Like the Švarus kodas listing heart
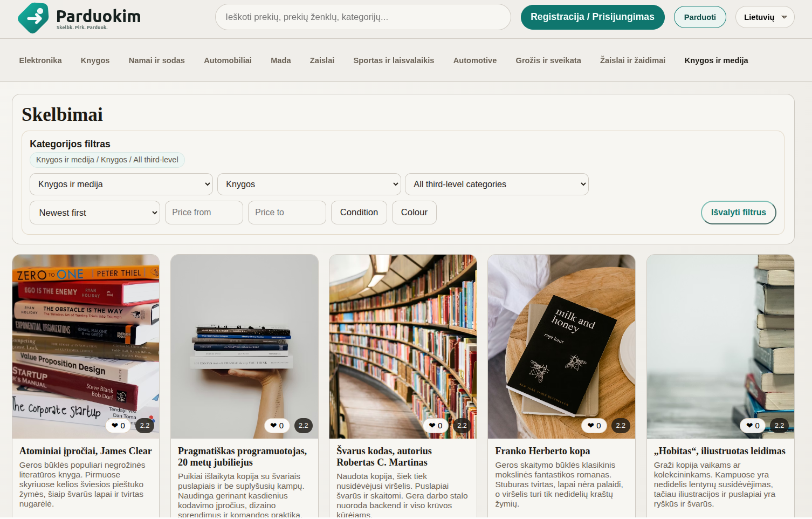Image resolution: width=812 pixels, height=519 pixels. tap(436, 426)
